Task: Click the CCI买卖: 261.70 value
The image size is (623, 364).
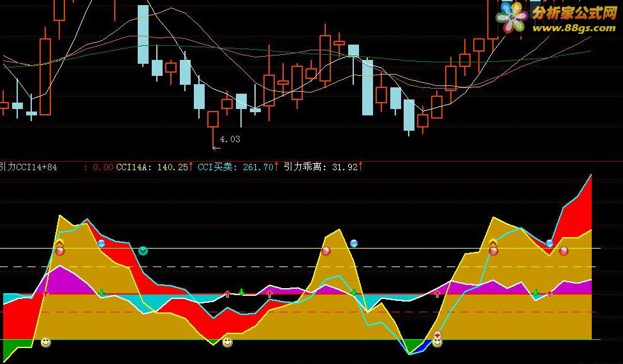Action: [236, 167]
